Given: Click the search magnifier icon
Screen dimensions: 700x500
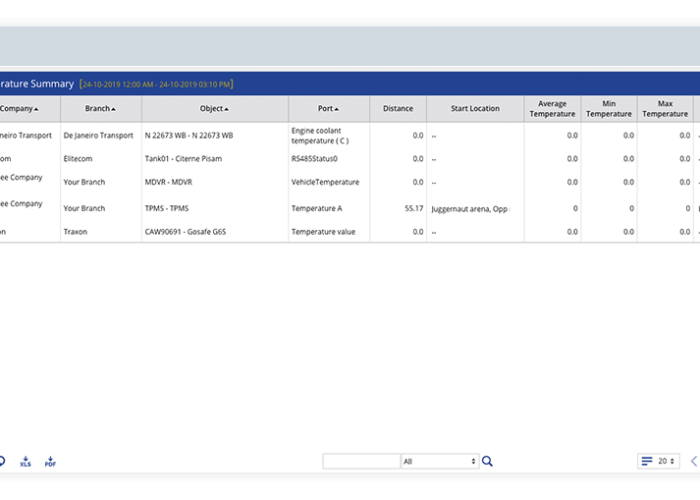Looking at the screenshot, I should (487, 461).
